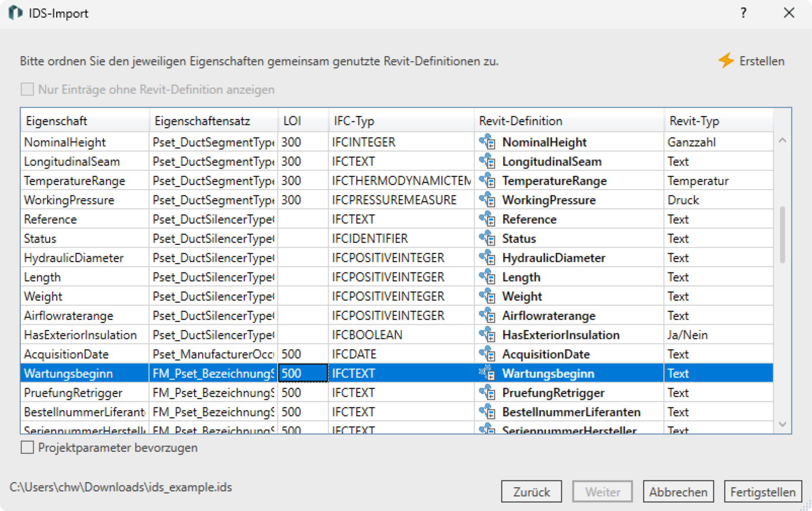Click the shared parameter icon beside LongitudinalSeam
The image size is (812, 511).
click(487, 161)
